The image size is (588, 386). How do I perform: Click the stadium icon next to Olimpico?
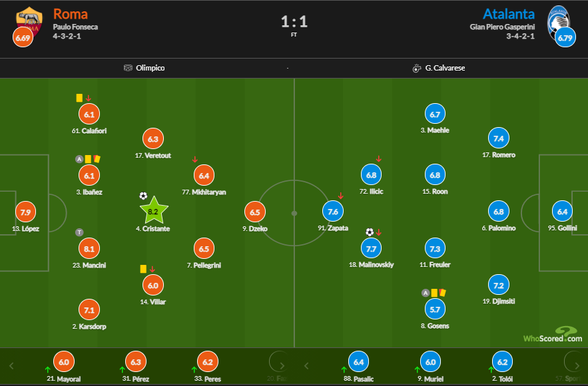[128, 68]
